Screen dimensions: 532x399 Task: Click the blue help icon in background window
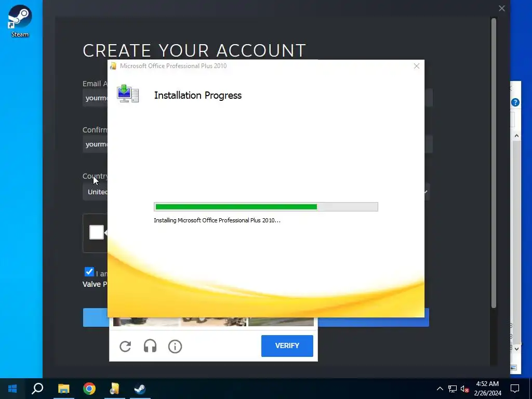pyautogui.click(x=515, y=102)
